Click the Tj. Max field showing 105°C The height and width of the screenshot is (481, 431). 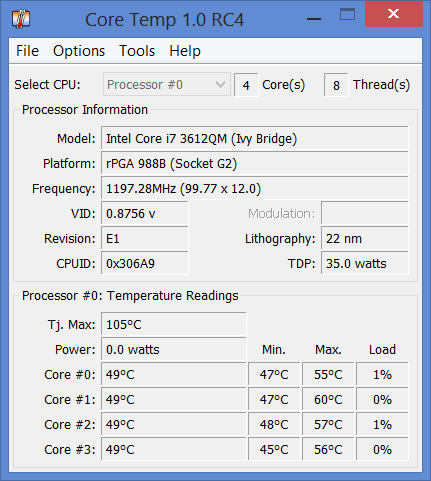click(174, 324)
